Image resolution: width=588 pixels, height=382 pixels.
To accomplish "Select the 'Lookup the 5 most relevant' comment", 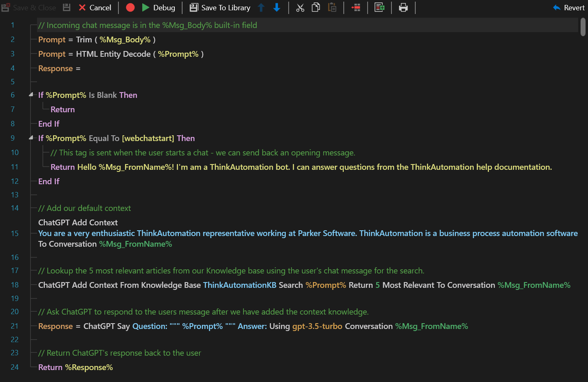I will pyautogui.click(x=231, y=271).
